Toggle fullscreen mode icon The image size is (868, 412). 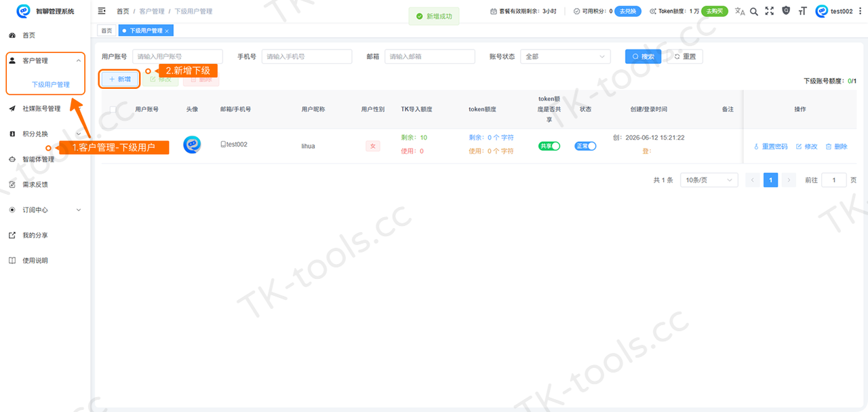(x=770, y=11)
